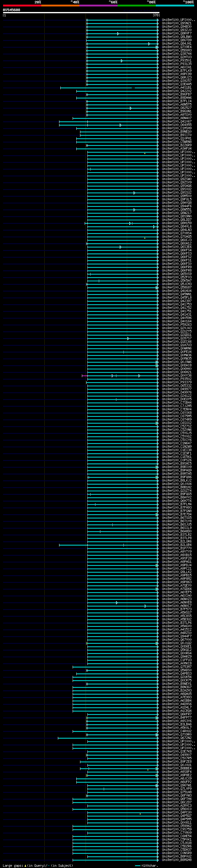Select hit label UniRef100_B9DHA6
The width and height of the screenshot is (197, 868).
click(176, 98)
